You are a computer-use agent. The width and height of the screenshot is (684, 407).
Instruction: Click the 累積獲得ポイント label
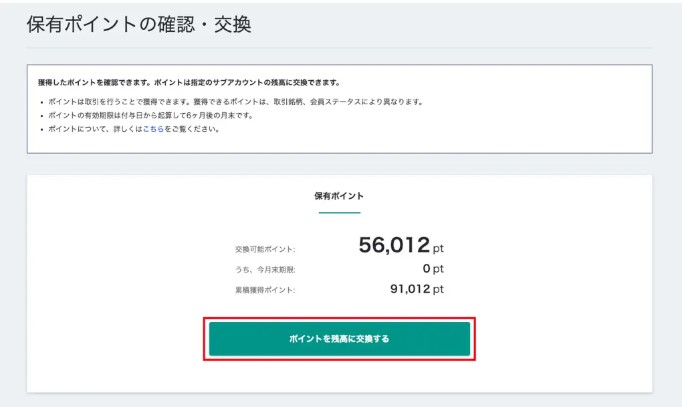pyautogui.click(x=265, y=290)
